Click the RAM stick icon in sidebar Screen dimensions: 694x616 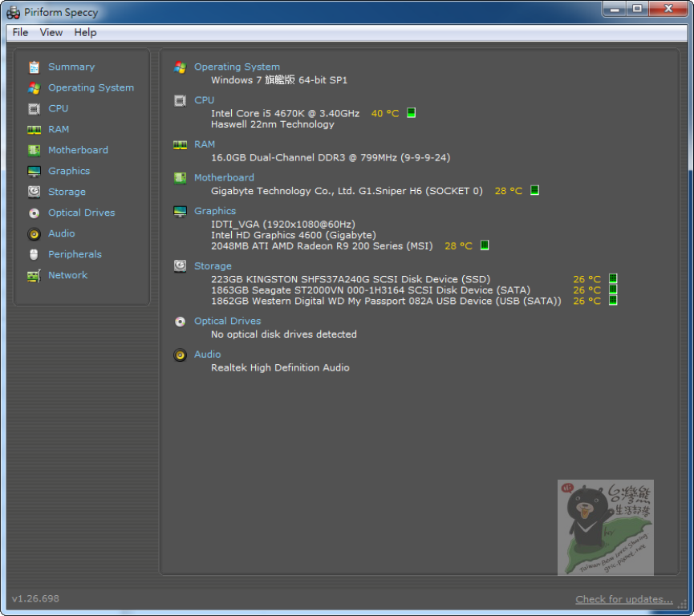click(34, 129)
